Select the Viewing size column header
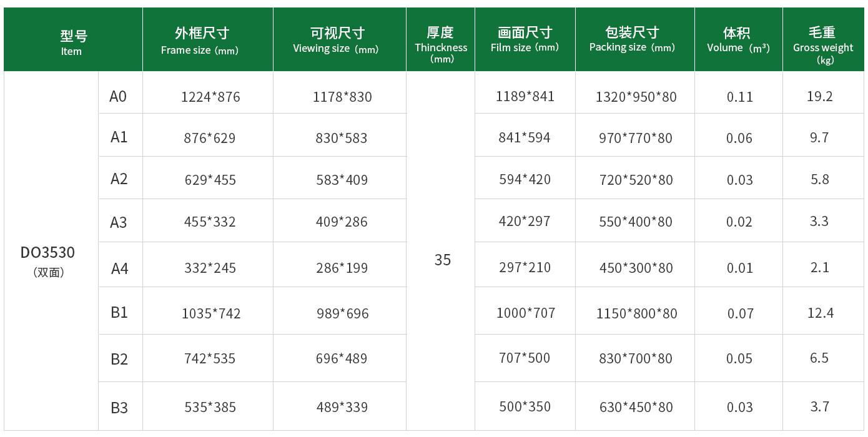The height and width of the screenshot is (437, 868). tap(340, 39)
